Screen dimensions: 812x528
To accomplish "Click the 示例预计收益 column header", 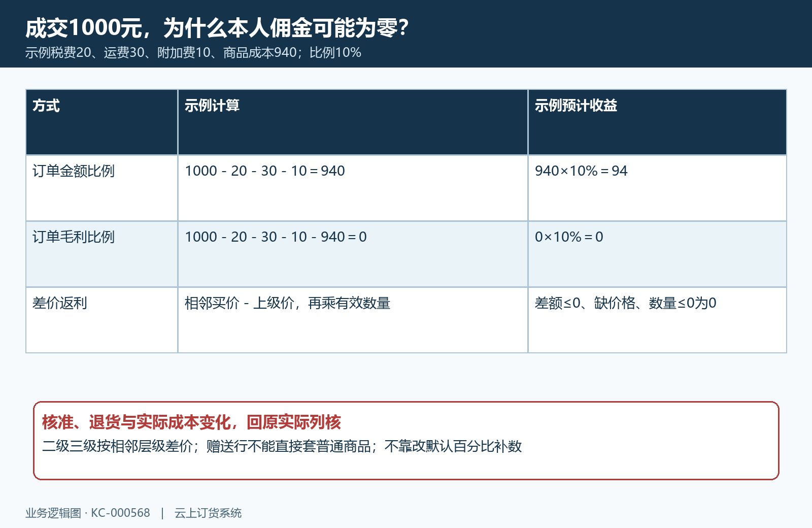I will (657, 122).
